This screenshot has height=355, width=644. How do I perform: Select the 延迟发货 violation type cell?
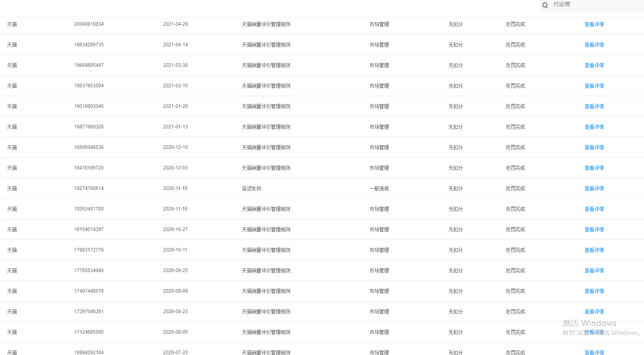[x=251, y=188]
